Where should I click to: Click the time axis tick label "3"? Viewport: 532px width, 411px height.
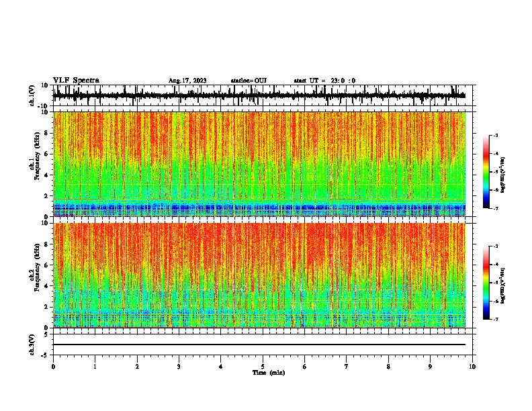coord(179,367)
